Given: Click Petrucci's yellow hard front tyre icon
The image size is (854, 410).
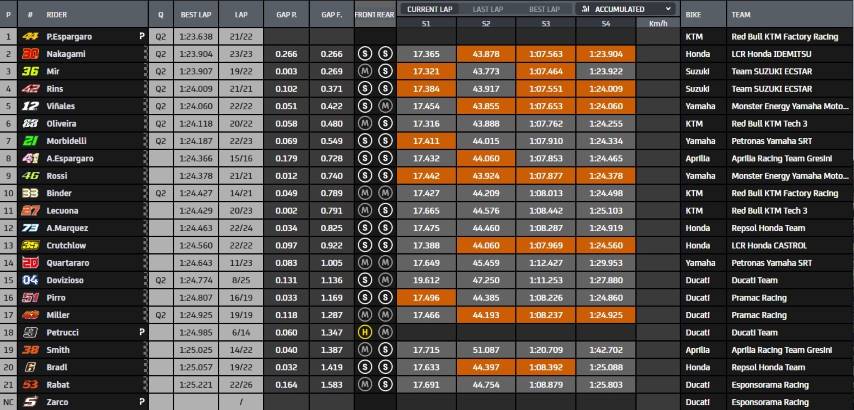Looking at the screenshot, I should [364, 333].
